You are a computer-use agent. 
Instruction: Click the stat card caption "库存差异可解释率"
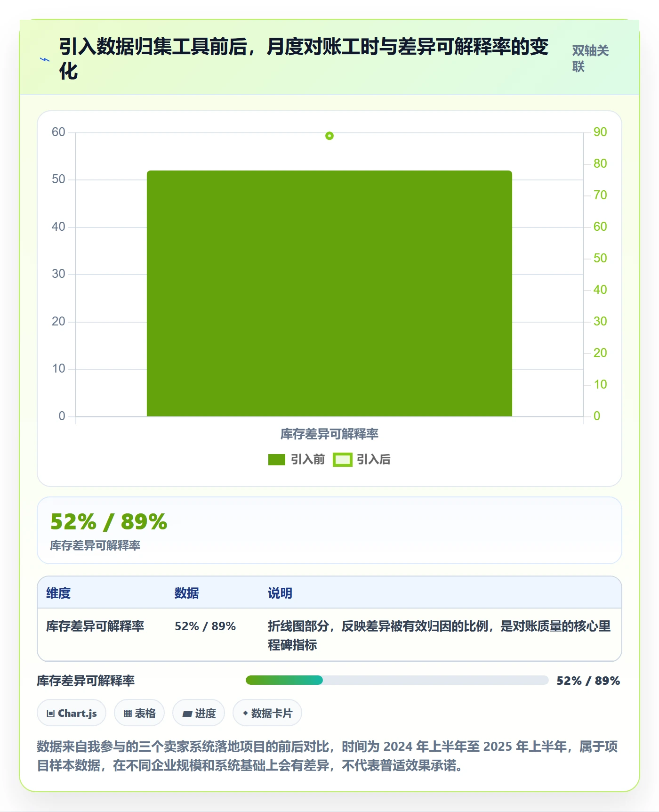click(95, 545)
